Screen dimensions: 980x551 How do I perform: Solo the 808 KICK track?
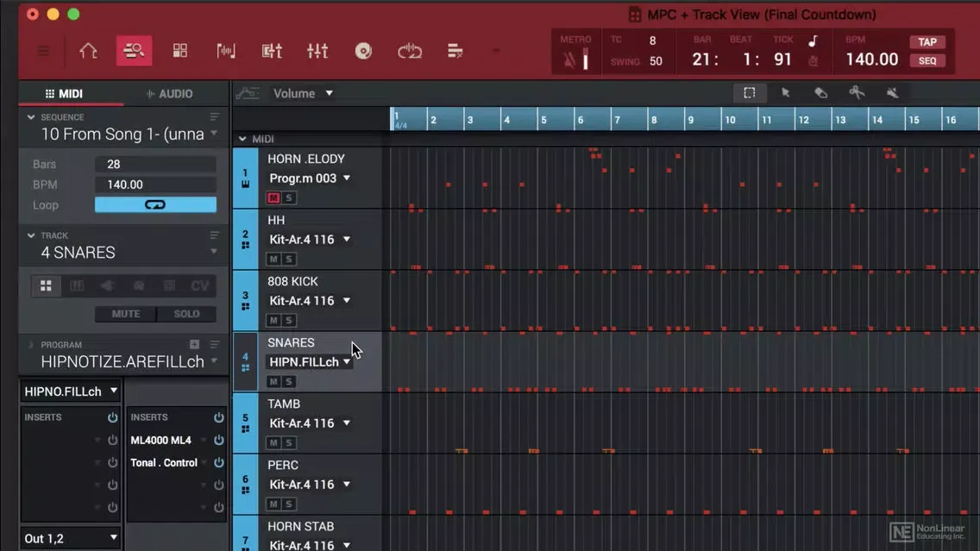(x=289, y=320)
